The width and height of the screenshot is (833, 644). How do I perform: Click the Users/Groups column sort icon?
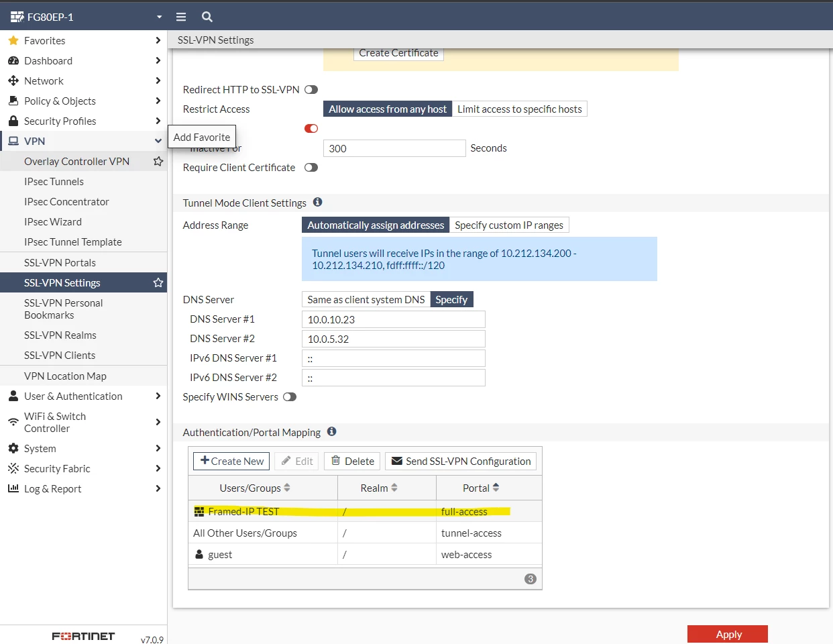(x=287, y=488)
